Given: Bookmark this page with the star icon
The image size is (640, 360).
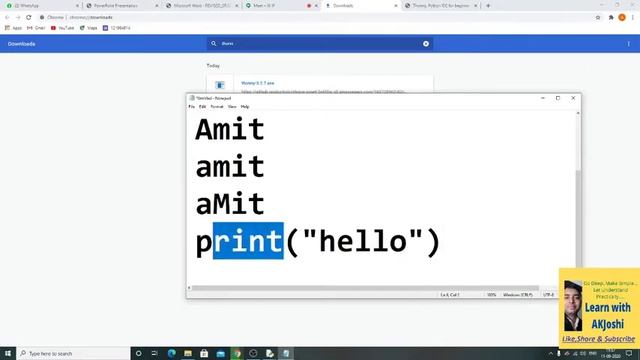Looking at the screenshot, I should pos(598,18).
